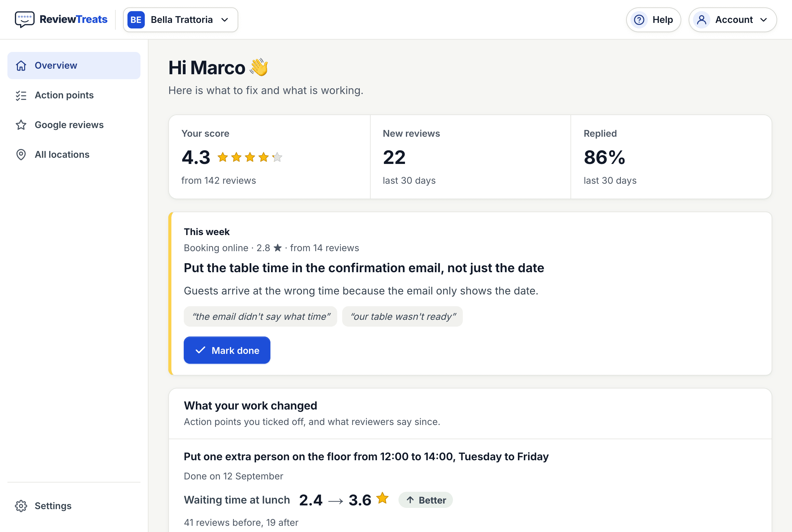Image resolution: width=792 pixels, height=532 pixels.
Task: Open the Overview sidebar item
Action: click(x=74, y=66)
